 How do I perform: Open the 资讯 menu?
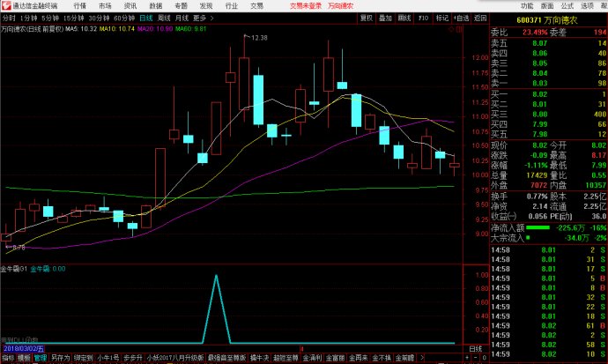130,6
